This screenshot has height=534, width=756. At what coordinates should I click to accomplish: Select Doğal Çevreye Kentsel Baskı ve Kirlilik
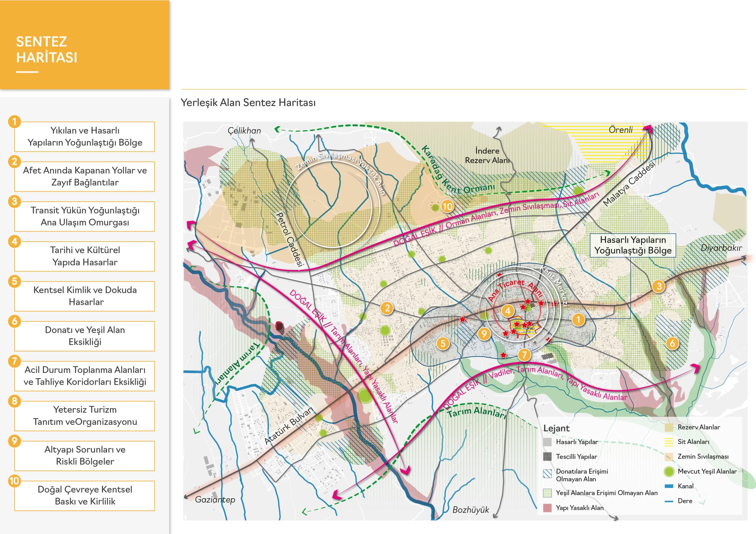[85, 496]
